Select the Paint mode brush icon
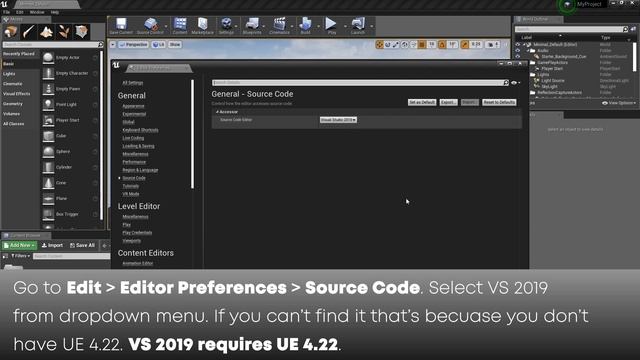The width and height of the screenshot is (640, 360). [x=28, y=32]
